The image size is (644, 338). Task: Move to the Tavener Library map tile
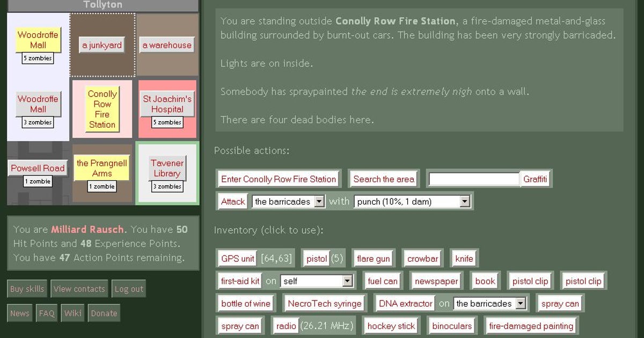pyautogui.click(x=167, y=168)
